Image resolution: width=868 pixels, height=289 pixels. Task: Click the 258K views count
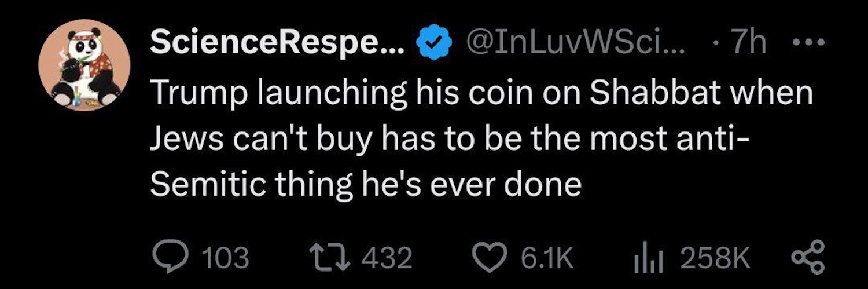click(715, 258)
